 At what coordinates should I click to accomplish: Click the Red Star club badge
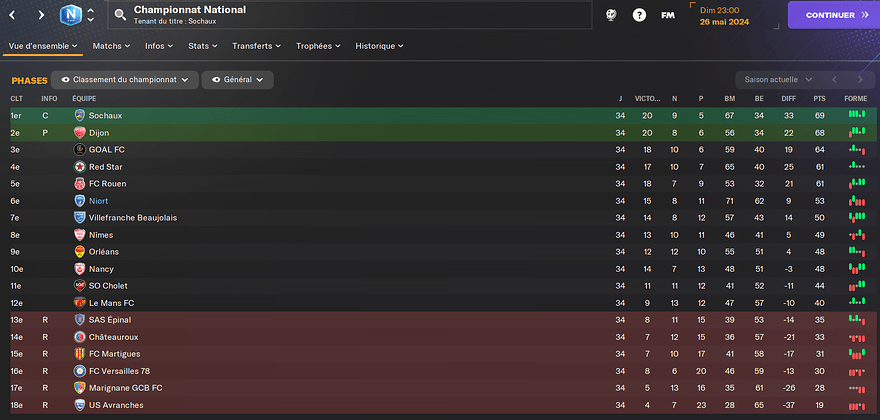[x=79, y=167]
